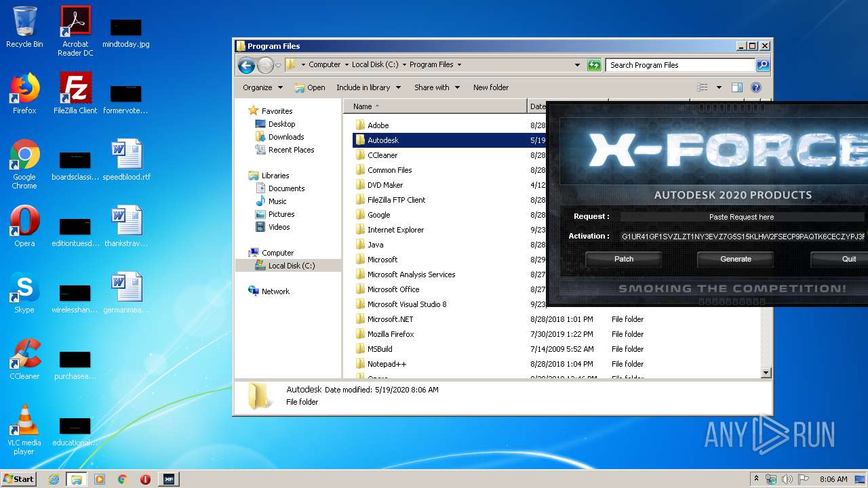Open the Skype desktop shortcut
This screenshot has height=488, width=868.
click(x=24, y=293)
